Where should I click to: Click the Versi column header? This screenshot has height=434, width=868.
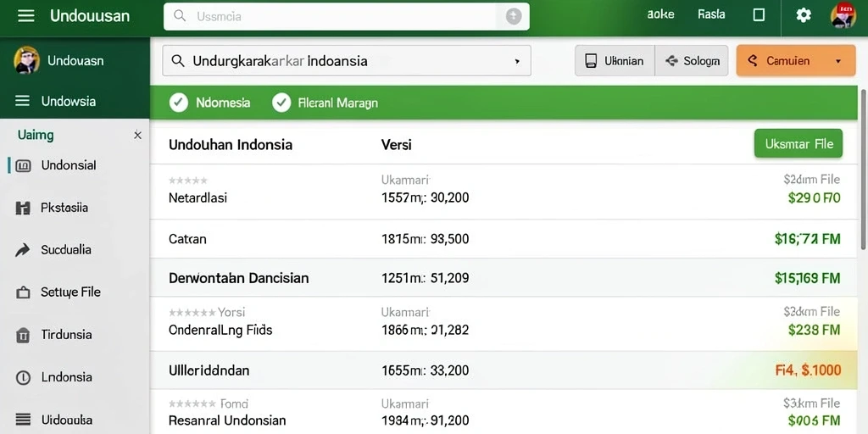tap(397, 145)
